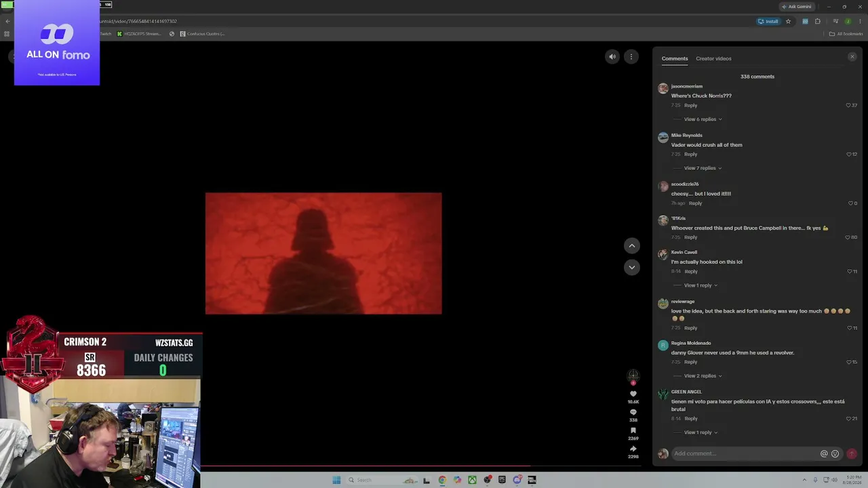Screen dimensions: 868x488
Task: Switch to the Creator videos tab
Action: coord(713,58)
